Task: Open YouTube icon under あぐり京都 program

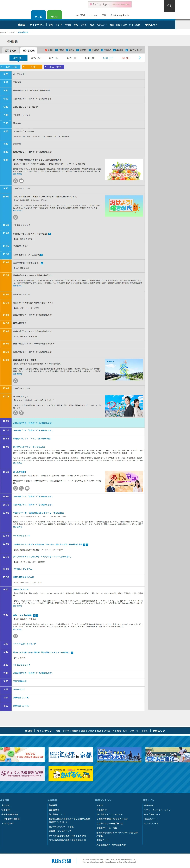Action: click(x=21, y=181)
